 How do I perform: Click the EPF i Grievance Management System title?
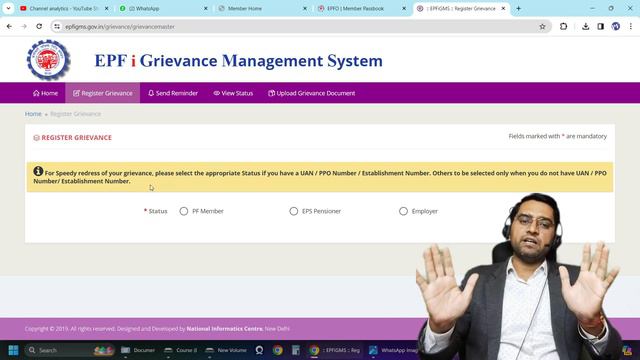[x=239, y=61]
